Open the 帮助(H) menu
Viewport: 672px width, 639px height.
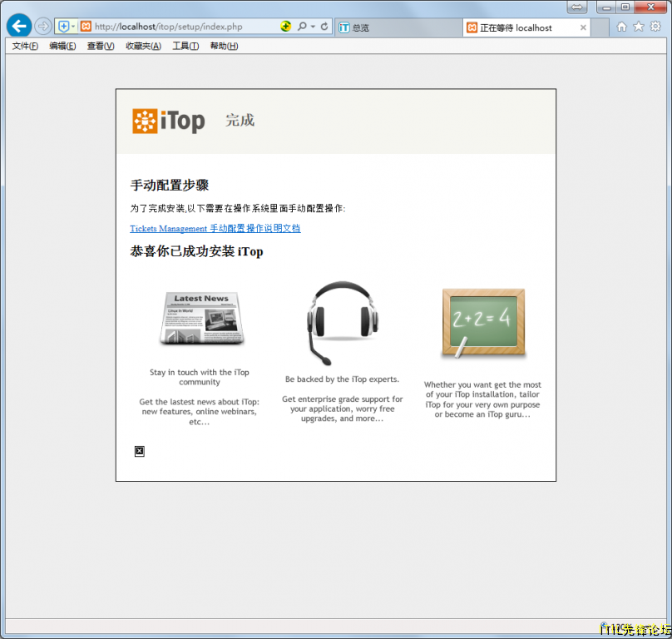pos(224,46)
